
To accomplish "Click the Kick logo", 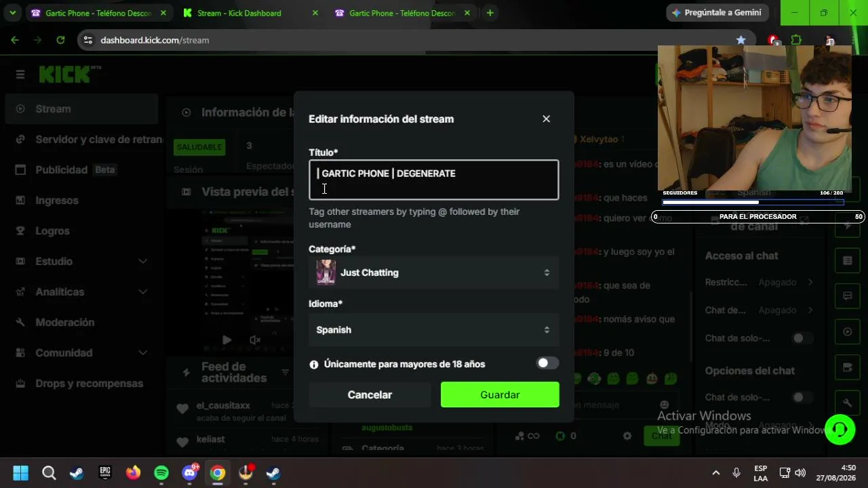I will click(65, 74).
